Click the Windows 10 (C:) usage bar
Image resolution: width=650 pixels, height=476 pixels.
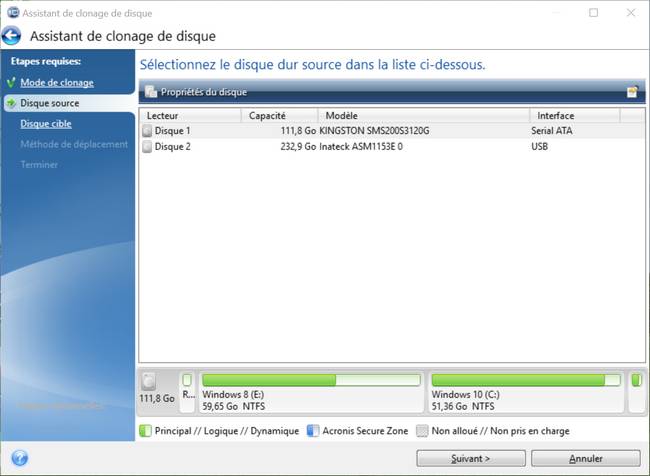tap(526, 380)
